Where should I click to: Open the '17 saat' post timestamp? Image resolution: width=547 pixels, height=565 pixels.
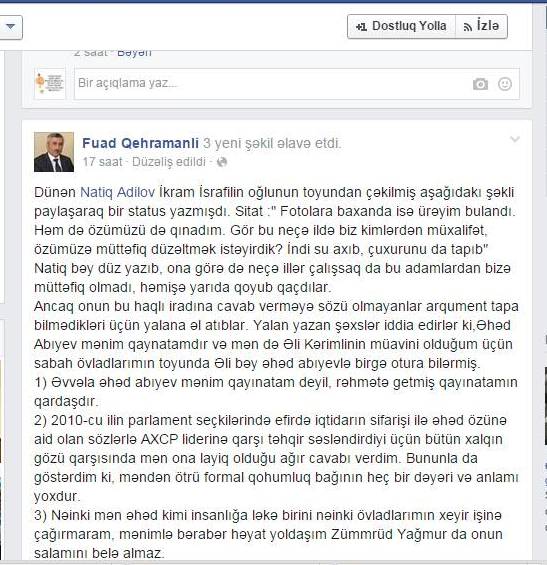tap(102, 162)
